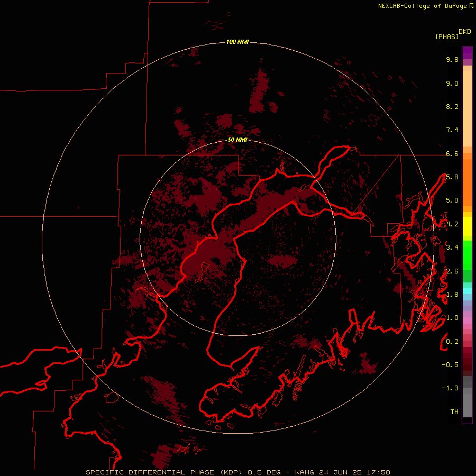Click the 24 JUN 25 17:50 timestamp
Screen dimensions: 476x476
pos(354,472)
